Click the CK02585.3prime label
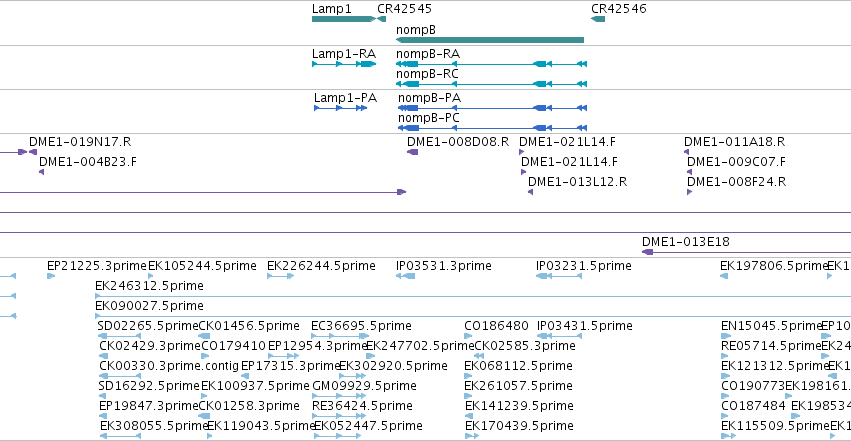Viewport: 851px width, 441px height. 525,346
